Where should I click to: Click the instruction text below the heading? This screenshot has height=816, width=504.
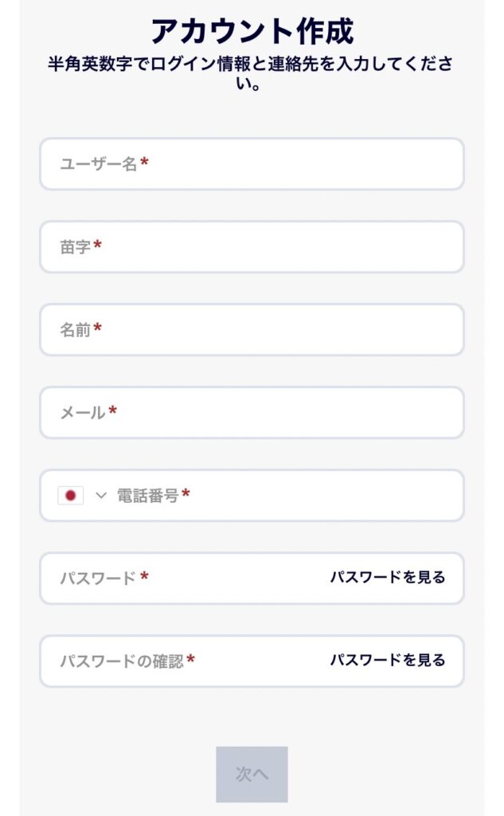tap(252, 76)
